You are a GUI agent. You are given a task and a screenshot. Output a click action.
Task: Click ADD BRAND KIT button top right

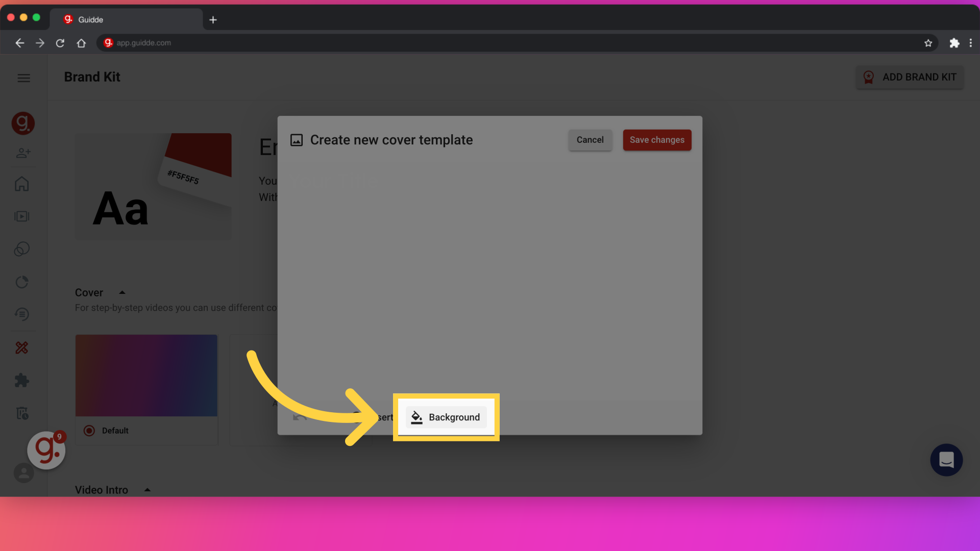click(911, 77)
